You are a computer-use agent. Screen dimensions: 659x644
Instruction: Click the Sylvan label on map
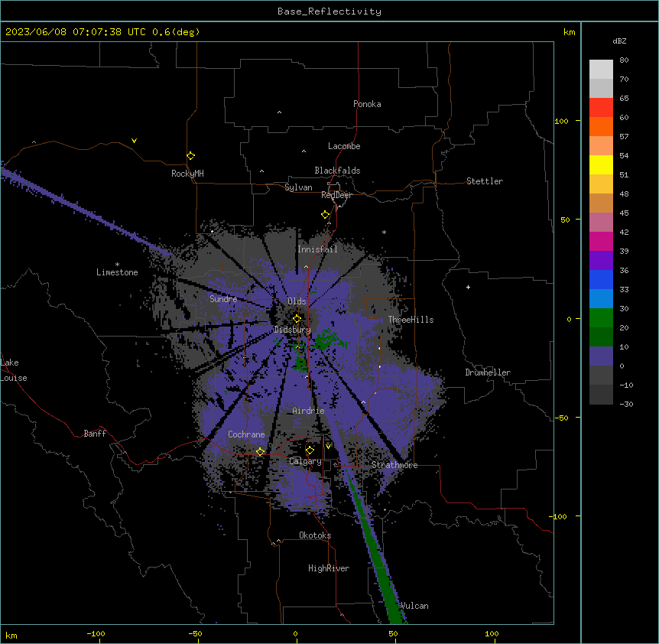pyautogui.click(x=298, y=187)
